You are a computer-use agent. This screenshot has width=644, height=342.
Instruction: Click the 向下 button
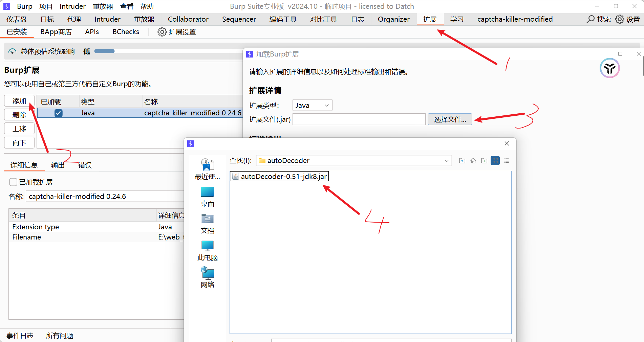click(x=19, y=143)
